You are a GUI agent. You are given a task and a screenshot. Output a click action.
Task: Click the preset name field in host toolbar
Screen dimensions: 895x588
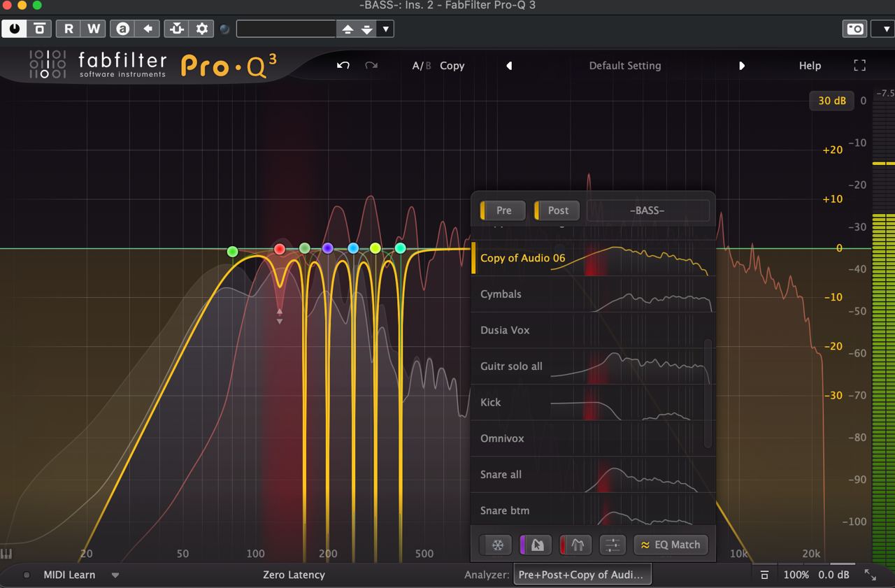click(x=286, y=29)
